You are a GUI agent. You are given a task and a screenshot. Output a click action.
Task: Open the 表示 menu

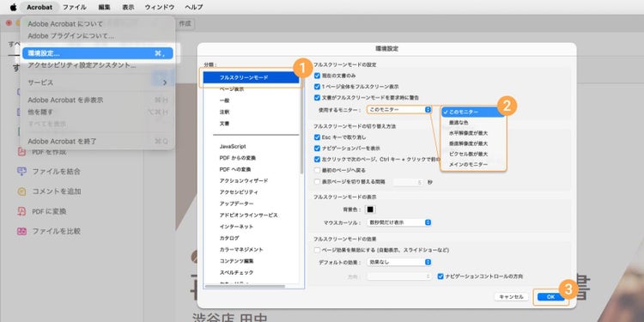click(128, 7)
